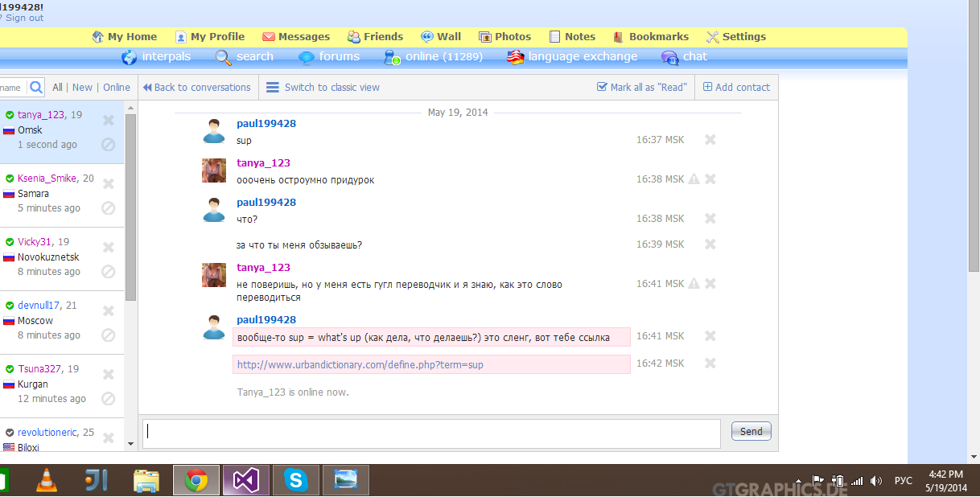Delete the "sup" message at 16:37

coord(710,140)
